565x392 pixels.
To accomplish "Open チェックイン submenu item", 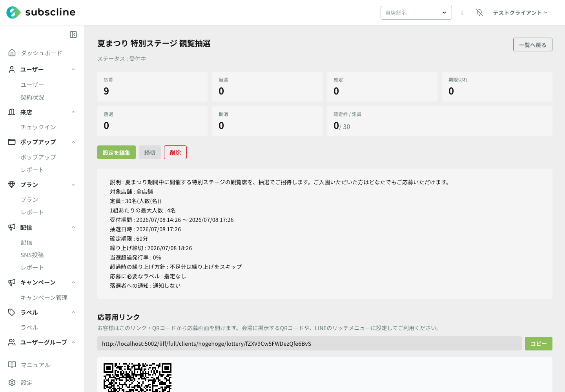I will pos(38,127).
